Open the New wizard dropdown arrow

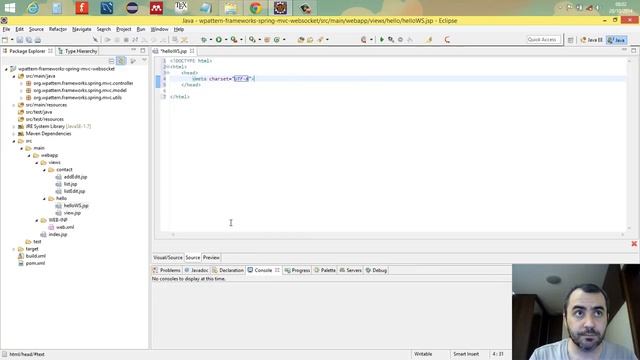pyautogui.click(x=12, y=40)
